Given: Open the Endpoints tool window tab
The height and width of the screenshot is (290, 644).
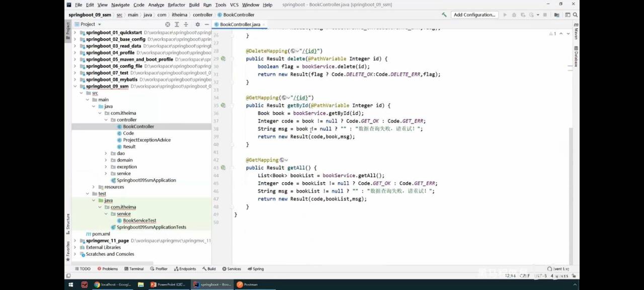Looking at the screenshot, I should (x=185, y=269).
